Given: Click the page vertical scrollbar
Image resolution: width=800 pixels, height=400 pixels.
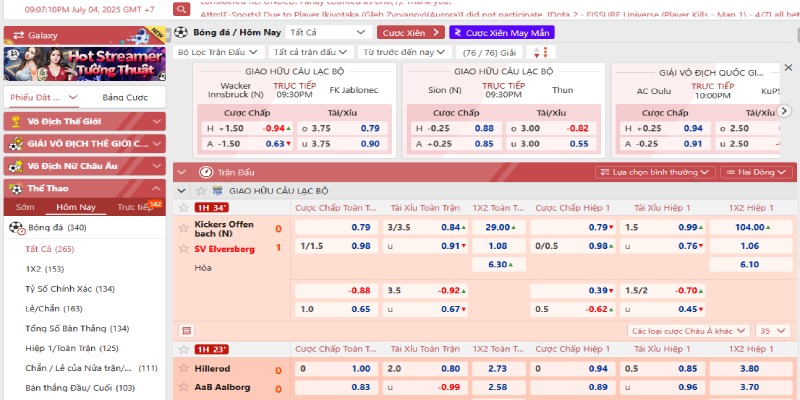Looking at the screenshot, I should [x=797, y=35].
